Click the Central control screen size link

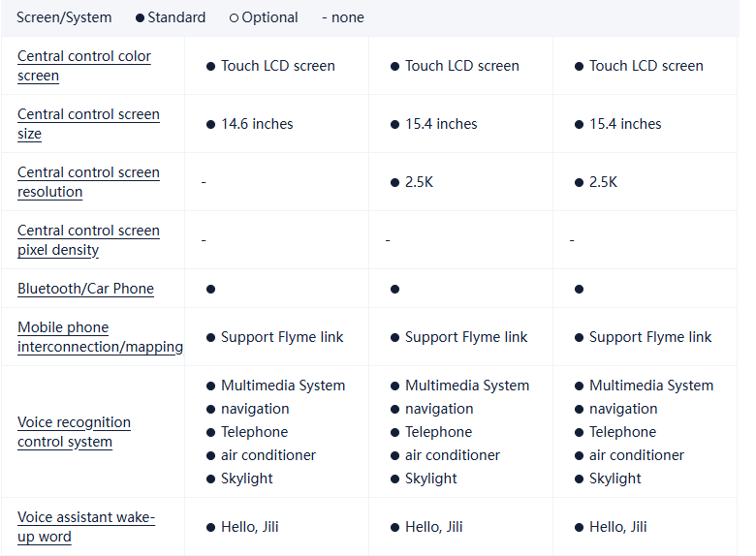88,124
